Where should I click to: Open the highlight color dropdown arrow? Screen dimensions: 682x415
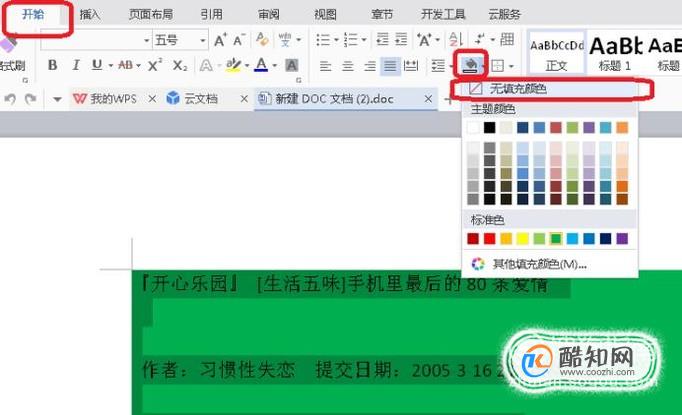[247, 66]
